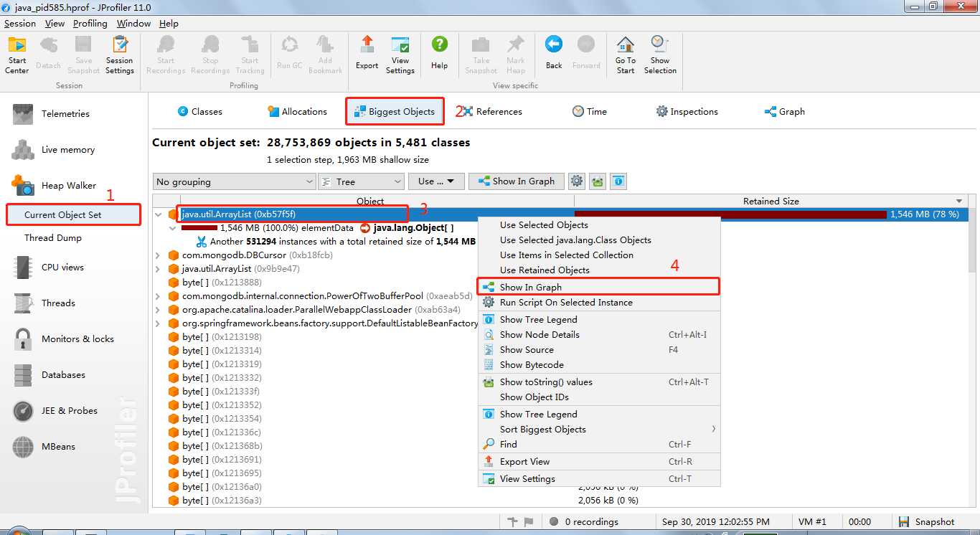This screenshot has height=535, width=980.
Task: Select Current Object Set in sidebar
Action: tap(74, 214)
